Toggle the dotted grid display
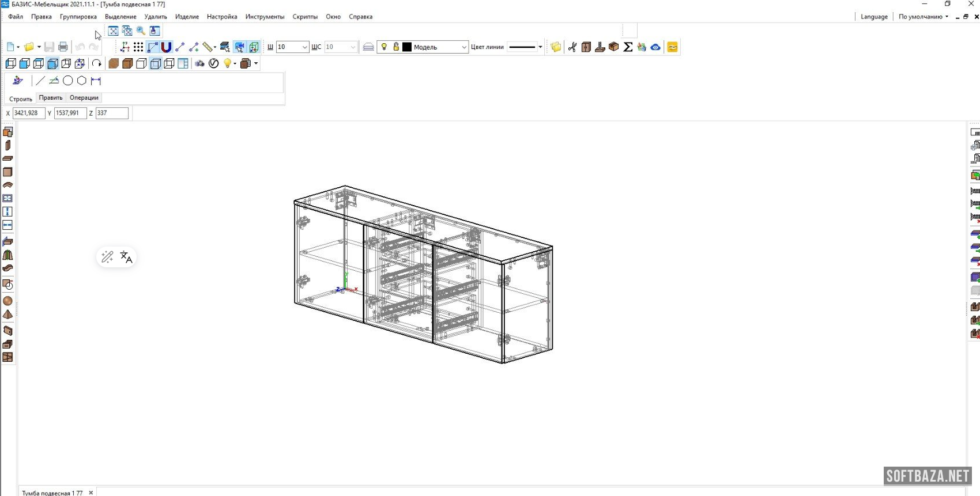This screenshot has width=980, height=496. tap(138, 47)
